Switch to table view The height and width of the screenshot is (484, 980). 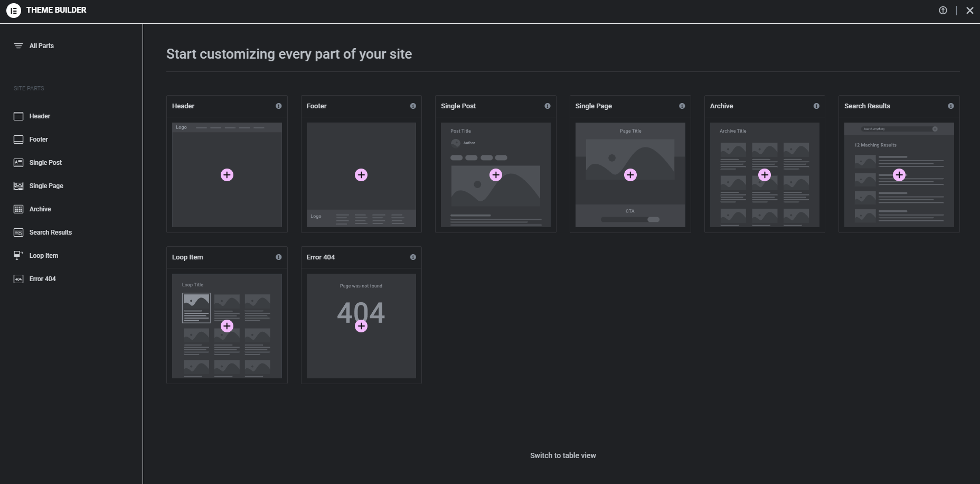(x=563, y=455)
